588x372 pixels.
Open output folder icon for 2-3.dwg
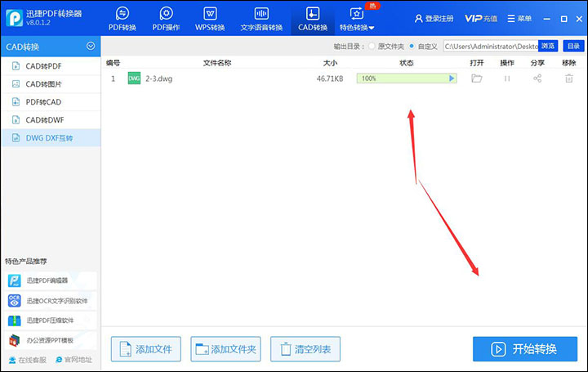(x=477, y=78)
